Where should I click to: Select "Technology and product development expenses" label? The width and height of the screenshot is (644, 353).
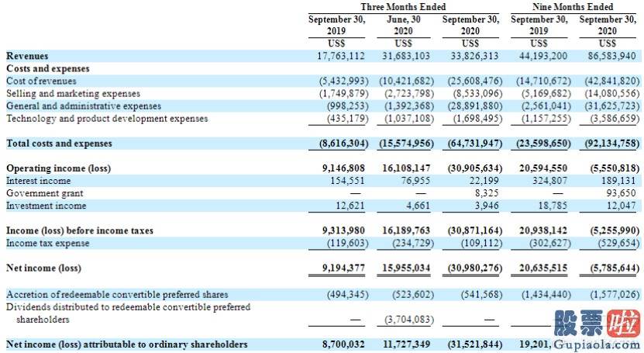click(107, 119)
